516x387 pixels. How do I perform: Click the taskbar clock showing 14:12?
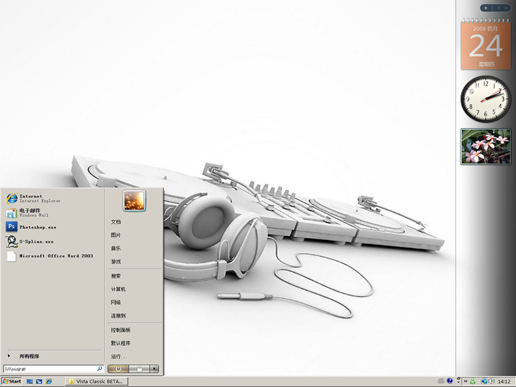(x=504, y=381)
